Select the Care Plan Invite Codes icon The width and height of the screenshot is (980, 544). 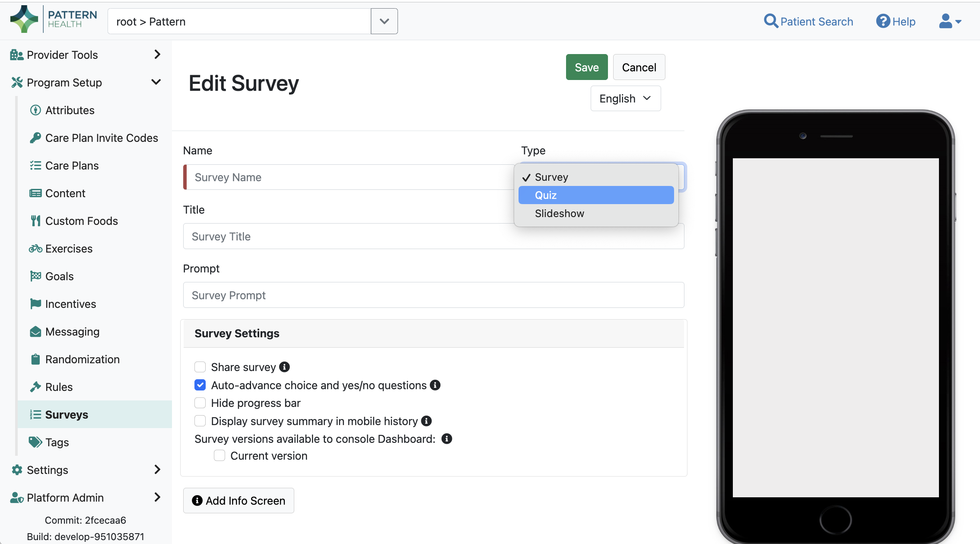coord(35,138)
